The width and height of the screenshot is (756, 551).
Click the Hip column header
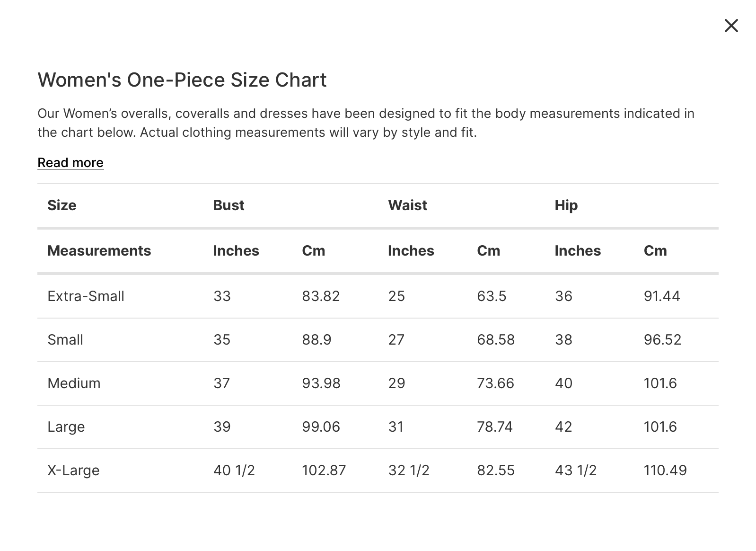coord(566,205)
